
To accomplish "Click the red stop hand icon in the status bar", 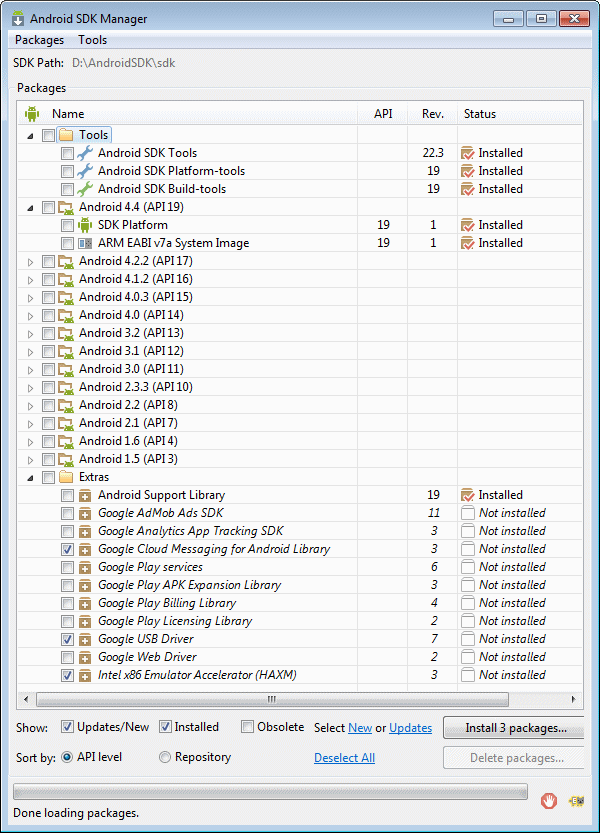I will [x=549, y=801].
